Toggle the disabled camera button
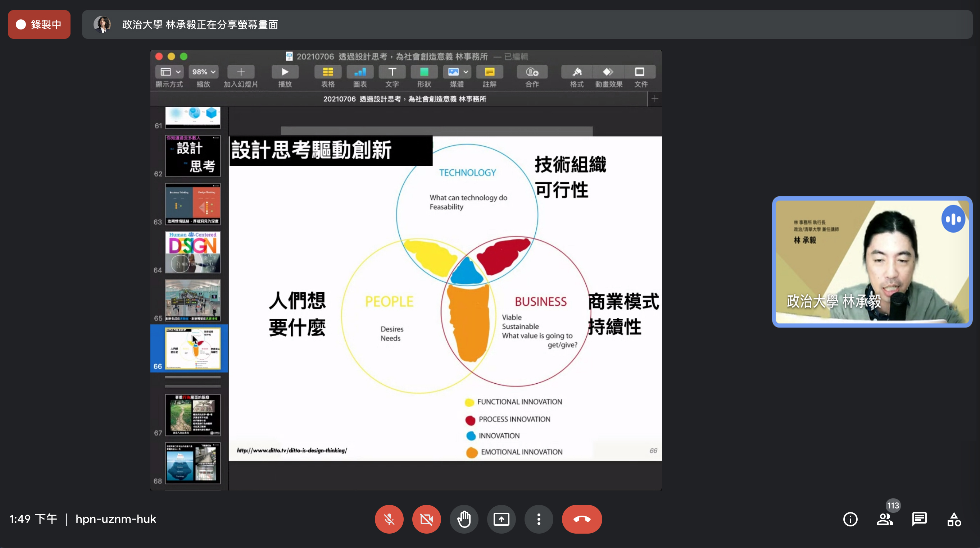The height and width of the screenshot is (548, 980). pos(426,519)
